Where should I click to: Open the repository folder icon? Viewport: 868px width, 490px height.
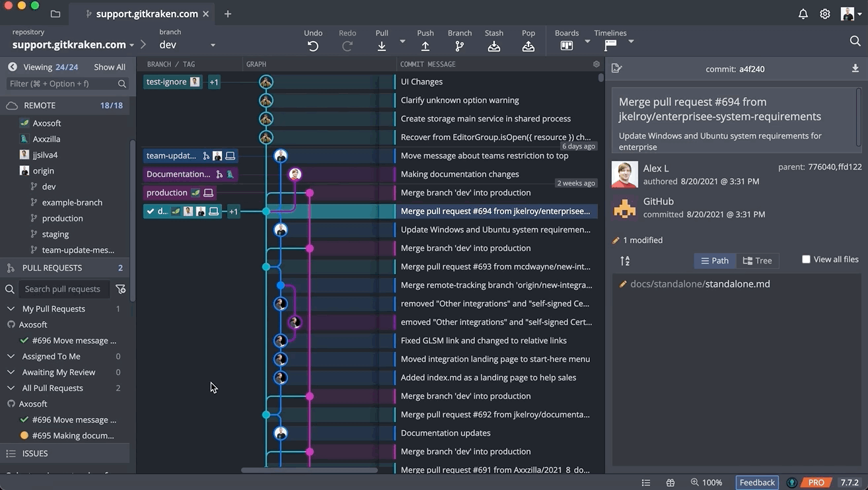(55, 14)
